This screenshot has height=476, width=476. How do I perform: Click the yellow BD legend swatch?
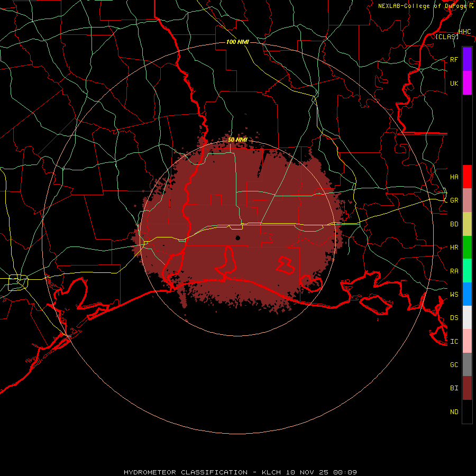[467, 224]
